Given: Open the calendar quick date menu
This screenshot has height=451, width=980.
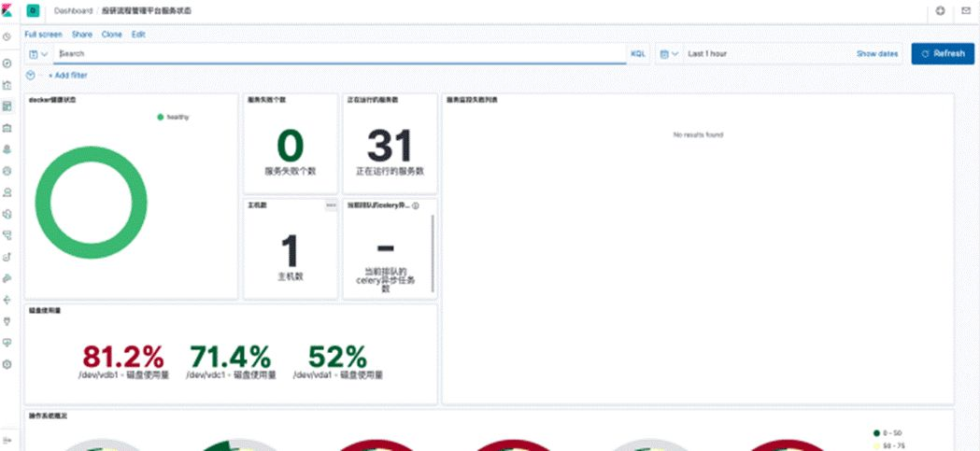Looking at the screenshot, I should click(x=669, y=54).
